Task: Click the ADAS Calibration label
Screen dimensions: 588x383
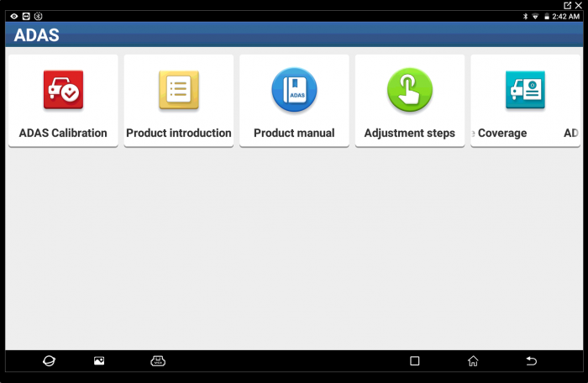Action: point(63,133)
